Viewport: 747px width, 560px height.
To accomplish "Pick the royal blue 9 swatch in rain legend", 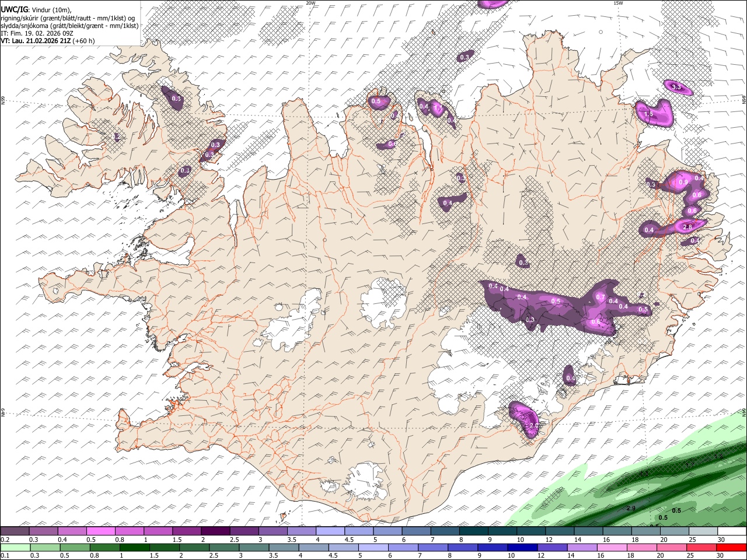I will (492, 548).
